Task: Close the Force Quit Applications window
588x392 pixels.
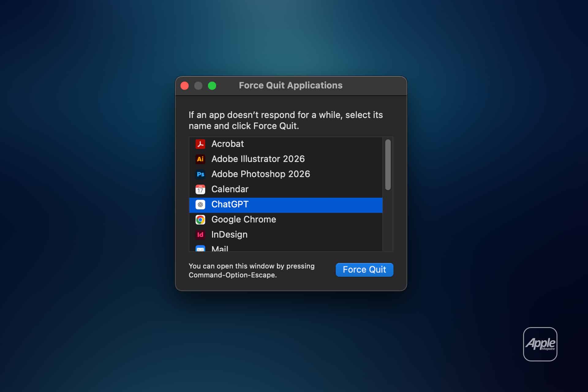Action: pos(185,86)
